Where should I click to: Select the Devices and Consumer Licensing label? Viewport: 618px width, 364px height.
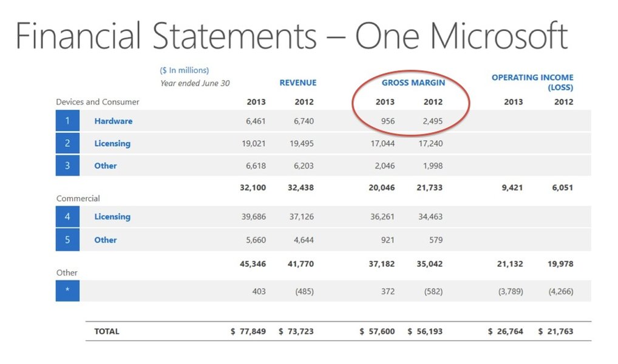tap(112, 143)
